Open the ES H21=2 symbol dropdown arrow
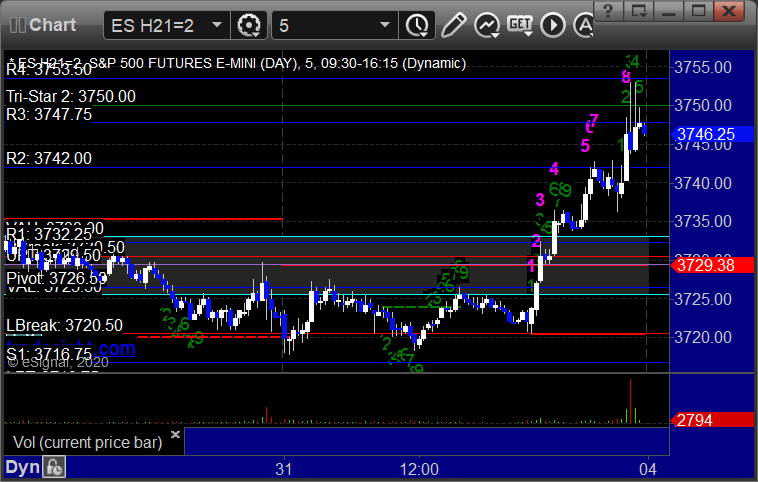This screenshot has width=758, height=482. tap(217, 25)
